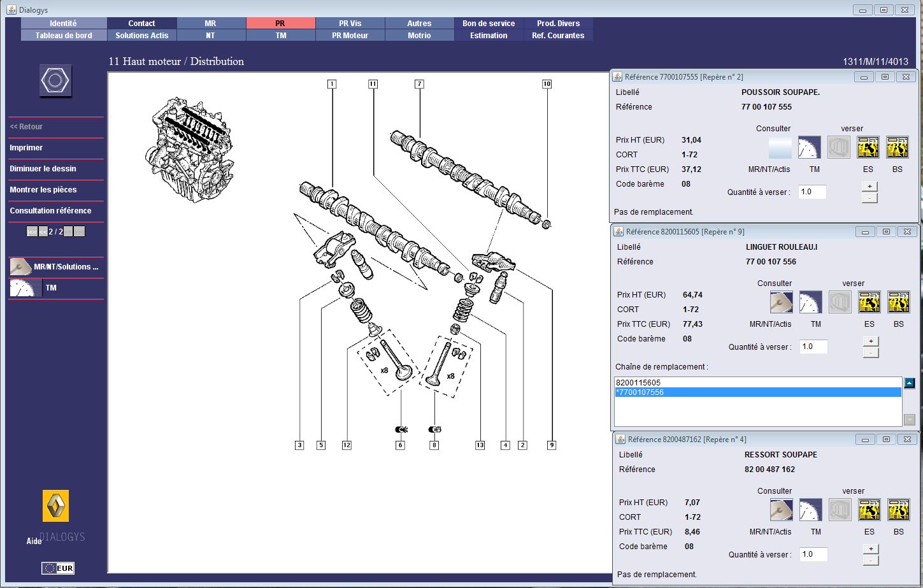The height and width of the screenshot is (588, 923).
Task: Click the Renault diamond logo
Action: tap(55, 506)
